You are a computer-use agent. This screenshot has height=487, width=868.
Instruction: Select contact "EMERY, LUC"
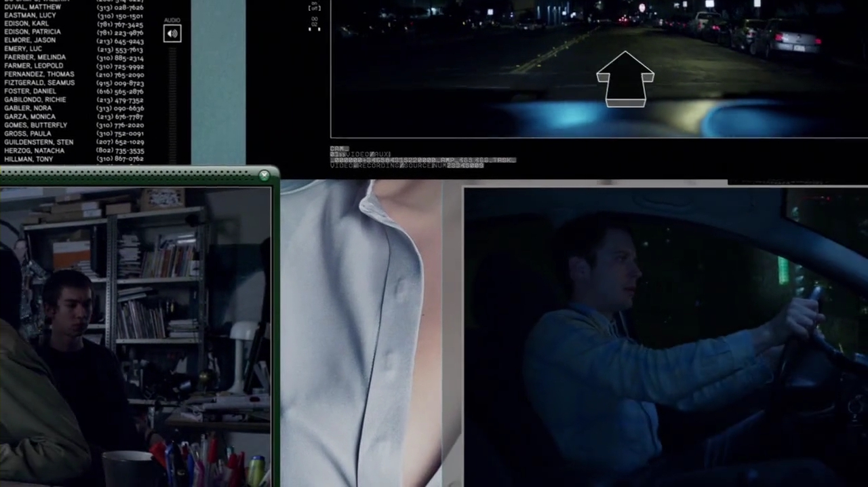(23, 49)
